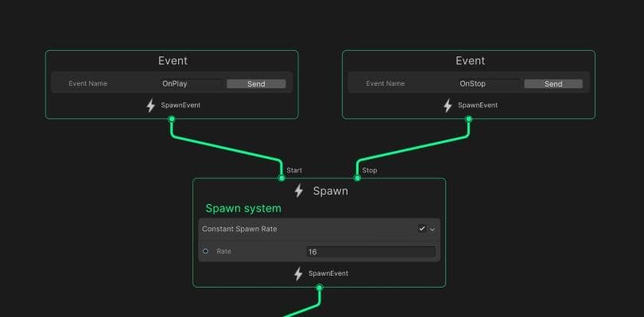Click the Event Name label in OnStop node
The width and height of the screenshot is (644, 317).
(x=386, y=83)
